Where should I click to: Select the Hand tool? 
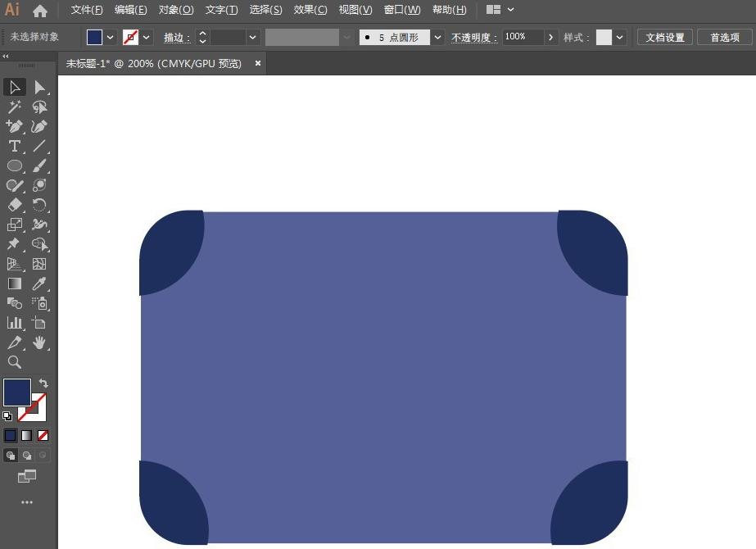coord(39,343)
